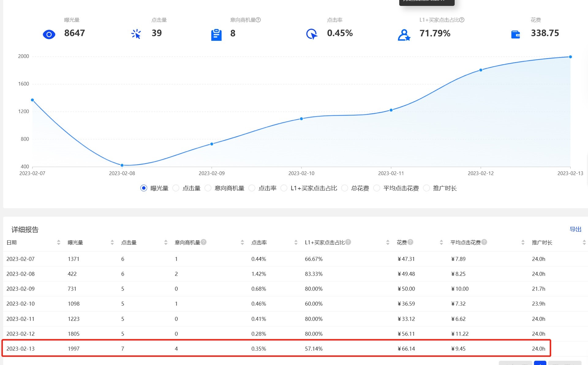Sort table by 点击率 column arrows
The image size is (588, 365).
point(296,243)
